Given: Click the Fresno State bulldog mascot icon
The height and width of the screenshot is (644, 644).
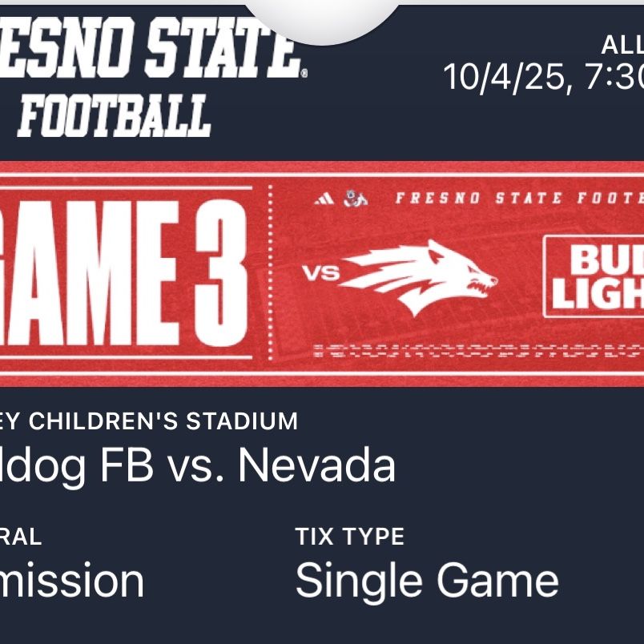Looking at the screenshot, I should point(356,199).
